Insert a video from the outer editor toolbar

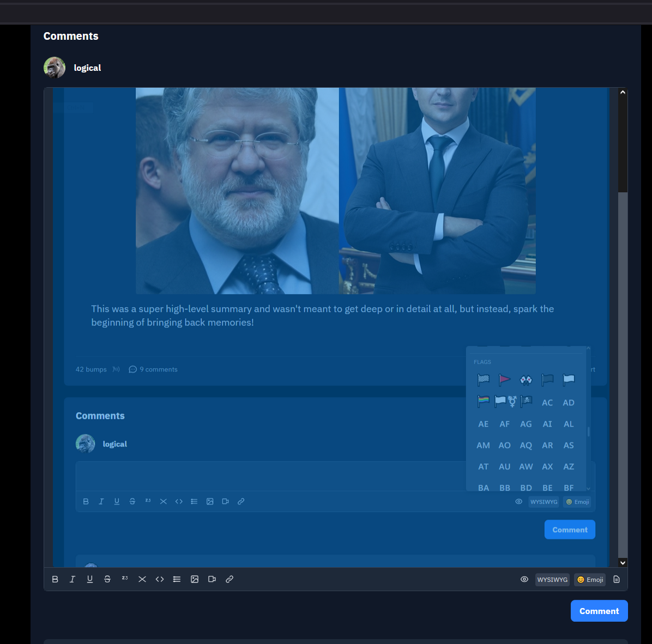212,579
